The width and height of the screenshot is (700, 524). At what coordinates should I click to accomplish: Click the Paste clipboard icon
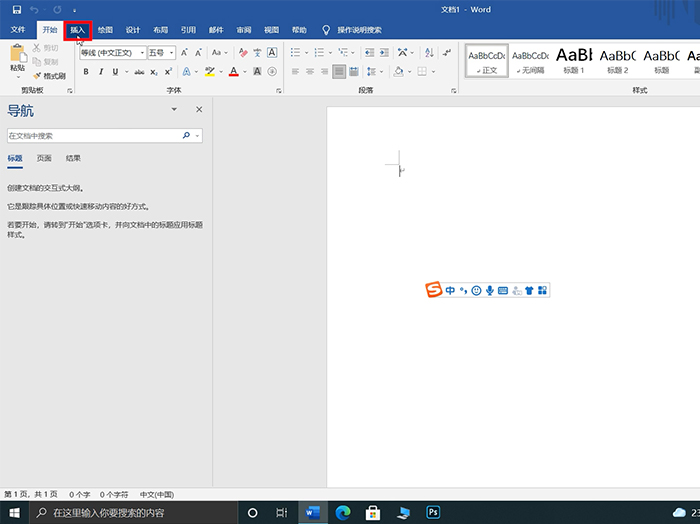click(x=18, y=54)
